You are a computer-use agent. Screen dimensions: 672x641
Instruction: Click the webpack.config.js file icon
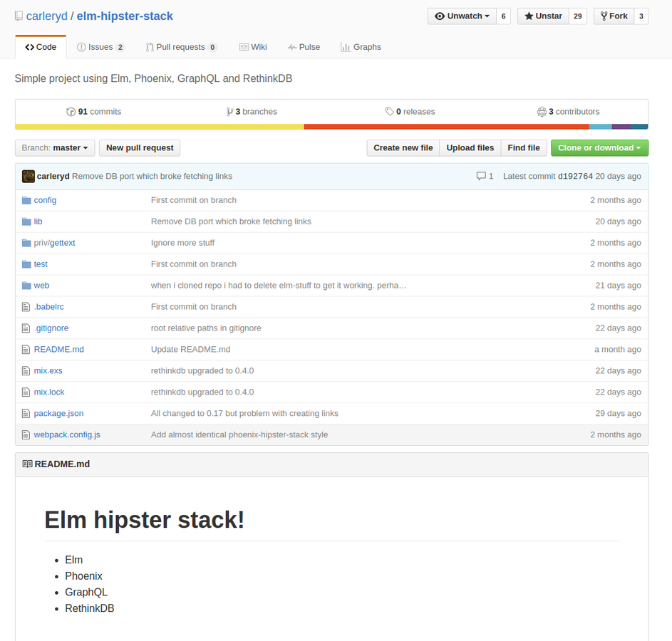26,435
